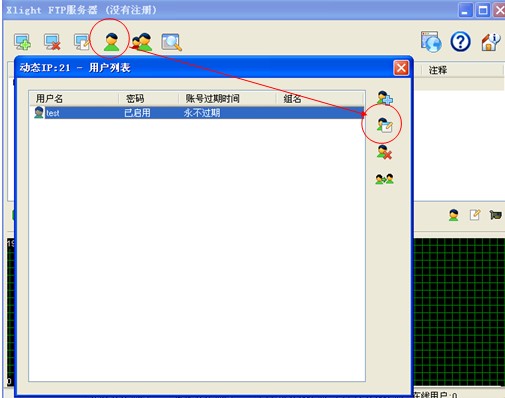Close the 用户列表 dialog
The height and width of the screenshot is (398, 505).
(x=401, y=68)
